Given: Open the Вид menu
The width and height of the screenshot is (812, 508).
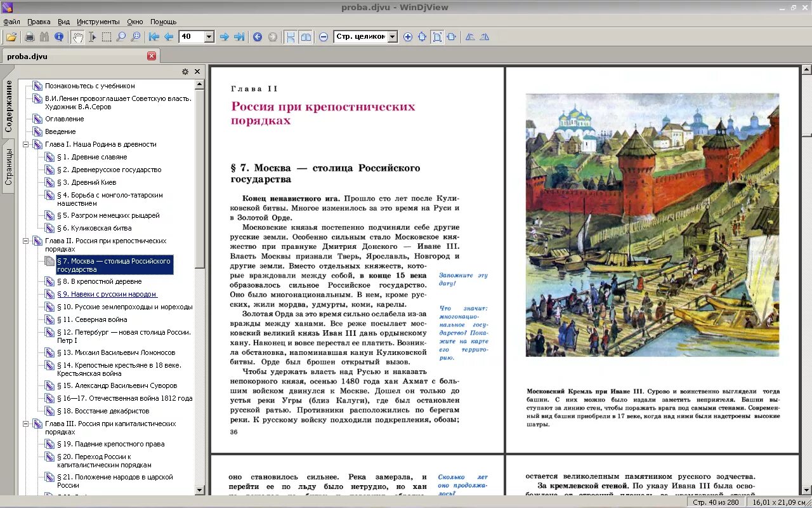Looking at the screenshot, I should coord(63,22).
